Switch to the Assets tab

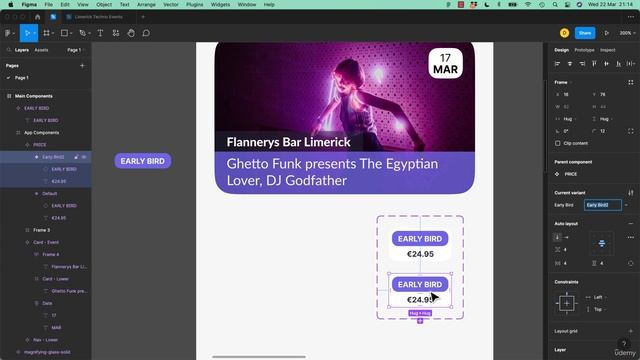point(41,50)
